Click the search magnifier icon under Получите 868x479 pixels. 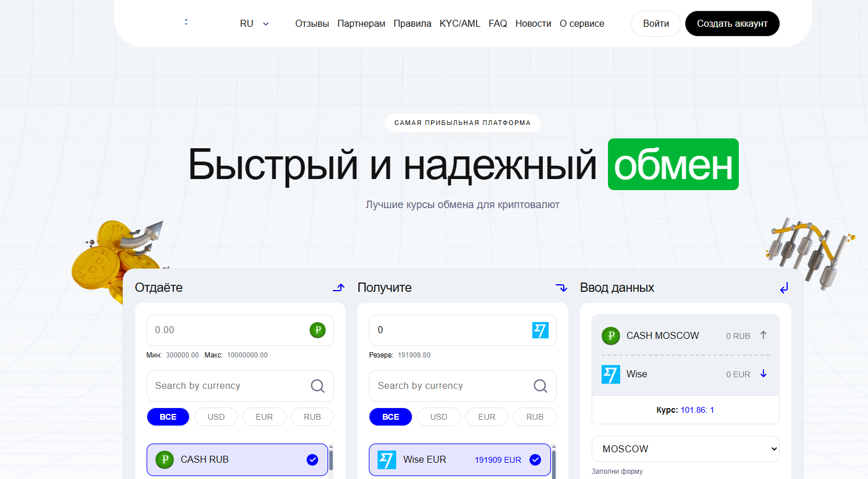pos(540,386)
